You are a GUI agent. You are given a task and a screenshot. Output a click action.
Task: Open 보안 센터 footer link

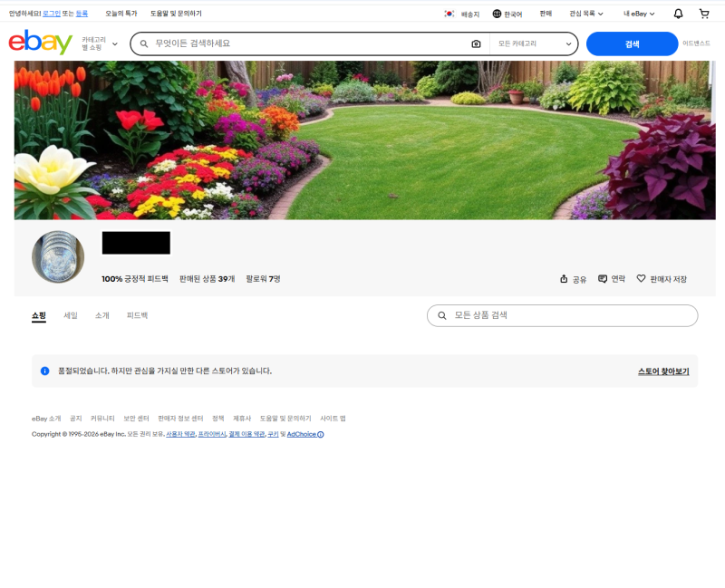(136, 419)
